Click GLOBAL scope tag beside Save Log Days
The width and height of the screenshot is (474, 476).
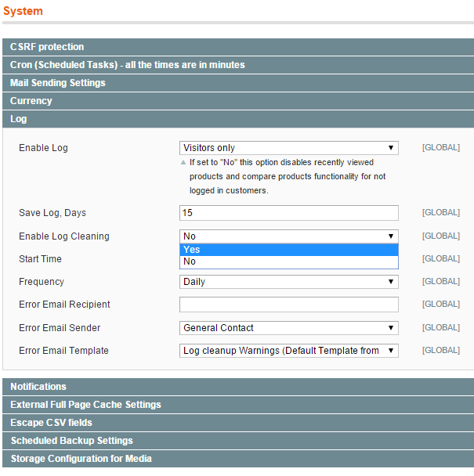click(x=441, y=212)
